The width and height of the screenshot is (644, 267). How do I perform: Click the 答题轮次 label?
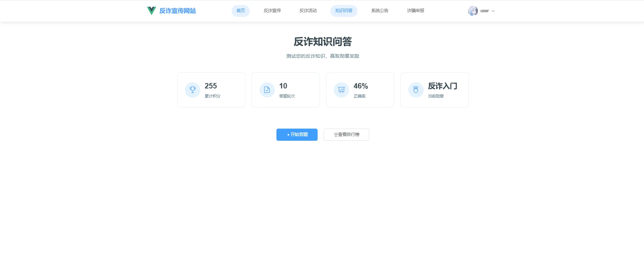(x=287, y=96)
